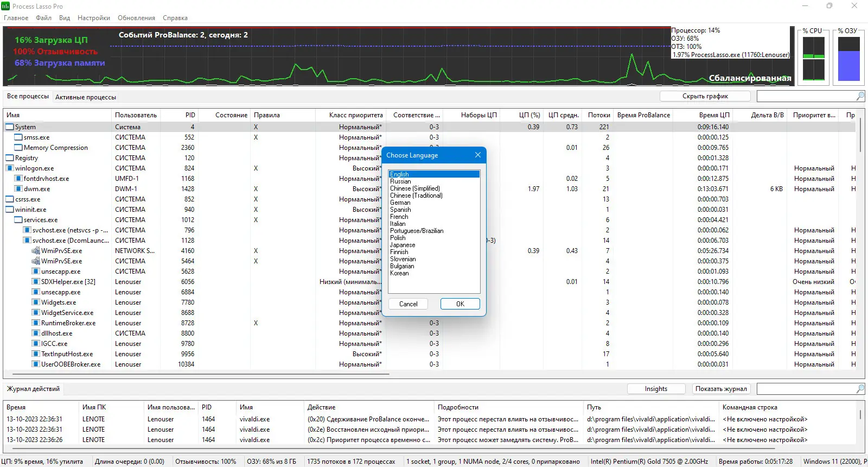868x467 pixels.
Task: Select Japanese in the language list
Action: (434, 245)
